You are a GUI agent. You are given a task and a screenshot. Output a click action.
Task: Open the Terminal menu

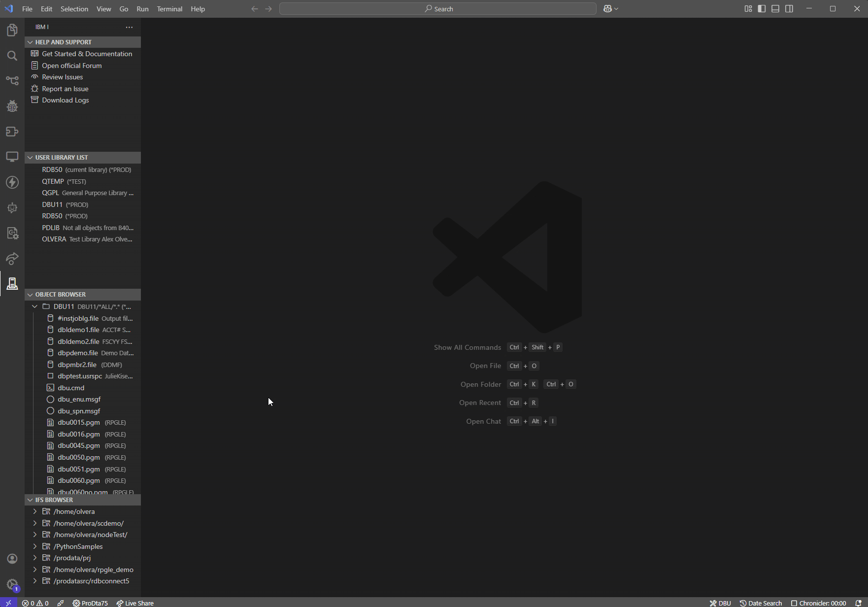tap(169, 9)
